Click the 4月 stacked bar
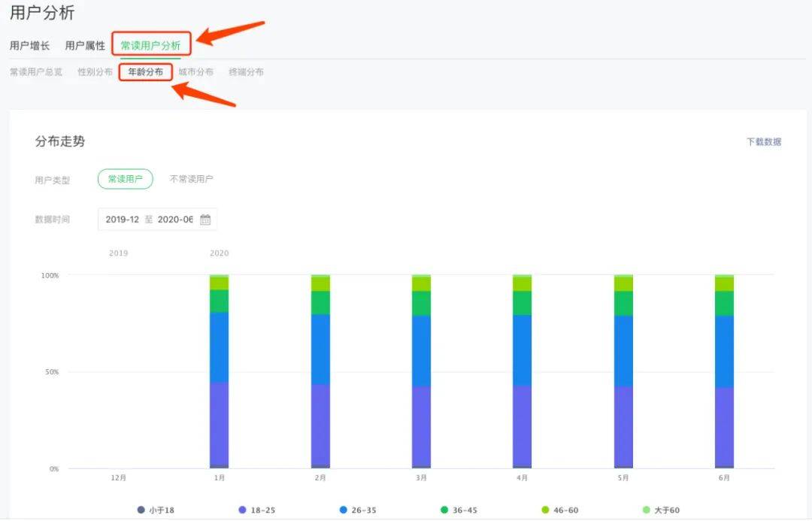Image resolution: width=812 pixels, height=521 pixels. point(522,371)
